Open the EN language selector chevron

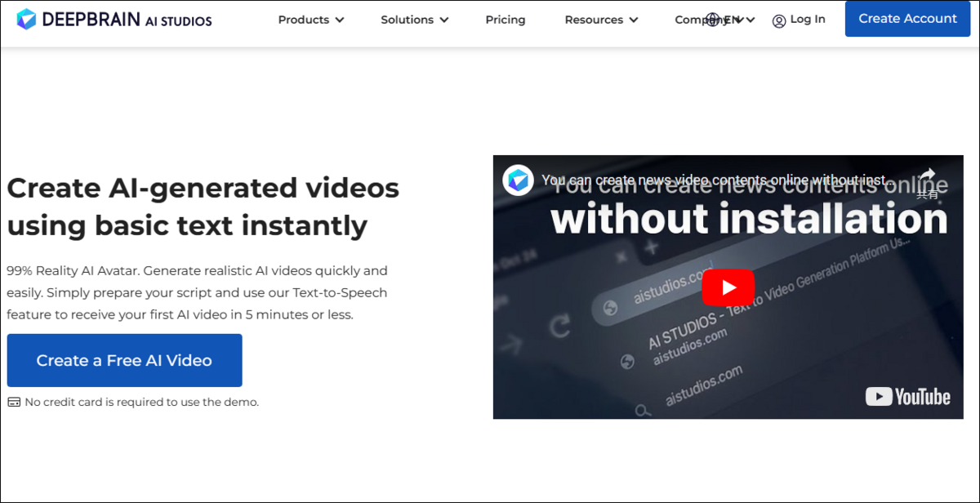[x=751, y=20]
